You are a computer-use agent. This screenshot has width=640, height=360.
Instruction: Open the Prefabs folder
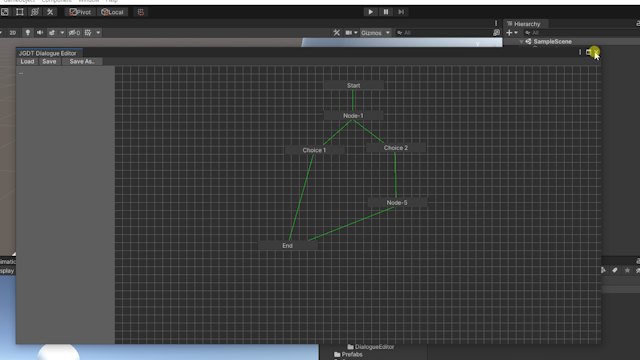point(348,354)
